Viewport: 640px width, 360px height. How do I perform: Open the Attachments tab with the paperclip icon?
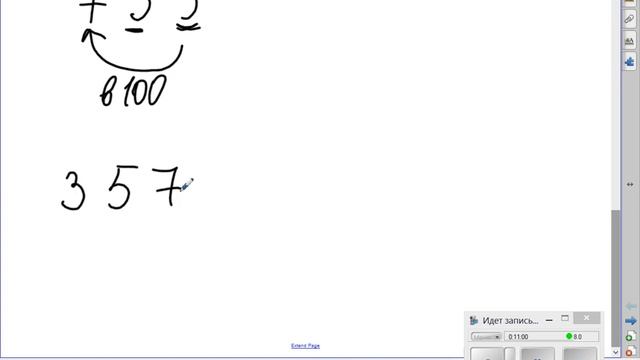629,19
